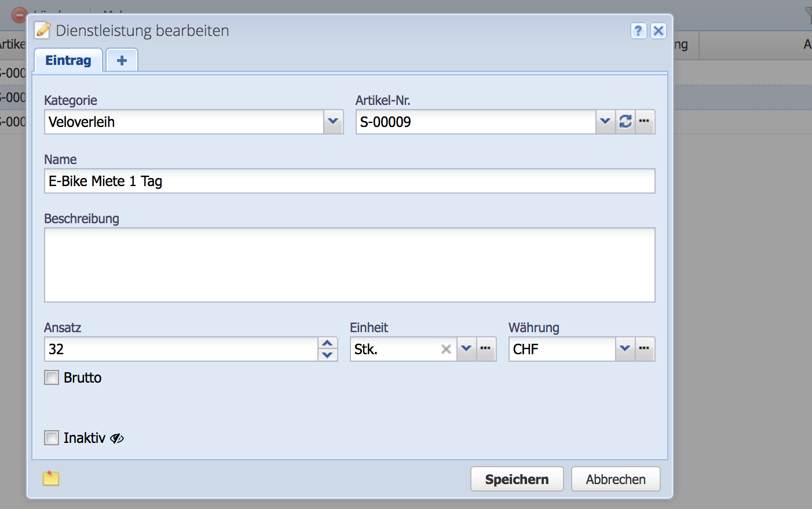
Task: Open advanced options via Artikel-Nr. ellipsis icon
Action: (644, 122)
